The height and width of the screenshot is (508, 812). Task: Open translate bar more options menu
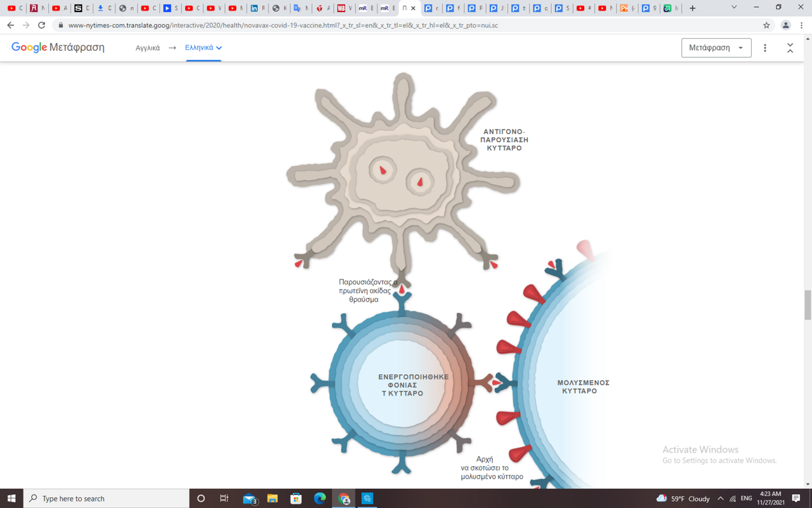point(765,48)
